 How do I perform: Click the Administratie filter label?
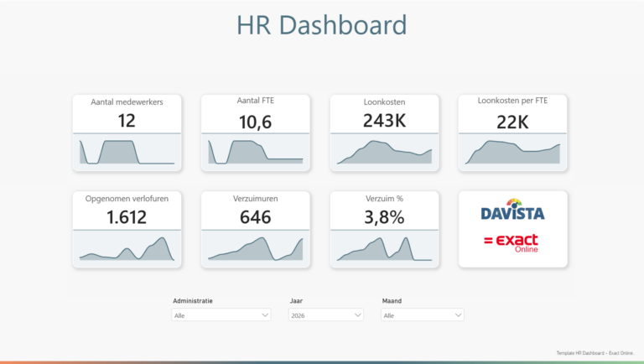[x=193, y=301]
